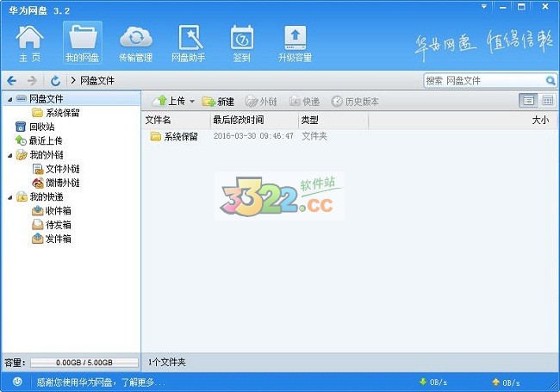
Task: Click the 快递 toolbar button
Action: coord(304,102)
